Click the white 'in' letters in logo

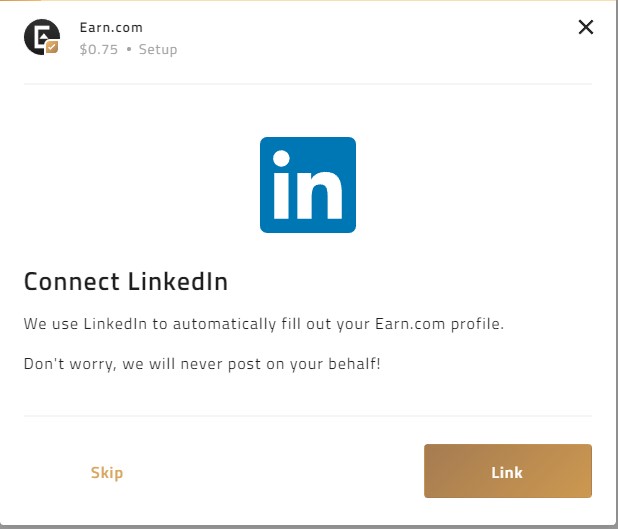308,188
